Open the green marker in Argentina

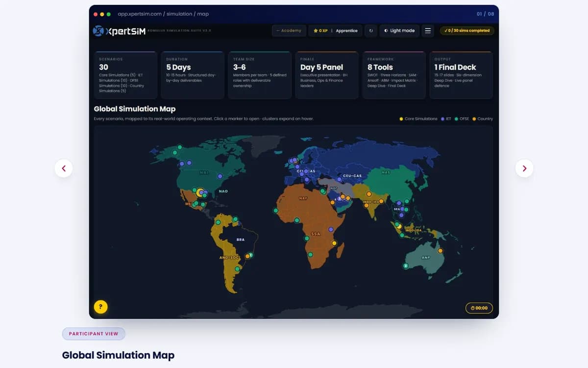click(x=238, y=268)
